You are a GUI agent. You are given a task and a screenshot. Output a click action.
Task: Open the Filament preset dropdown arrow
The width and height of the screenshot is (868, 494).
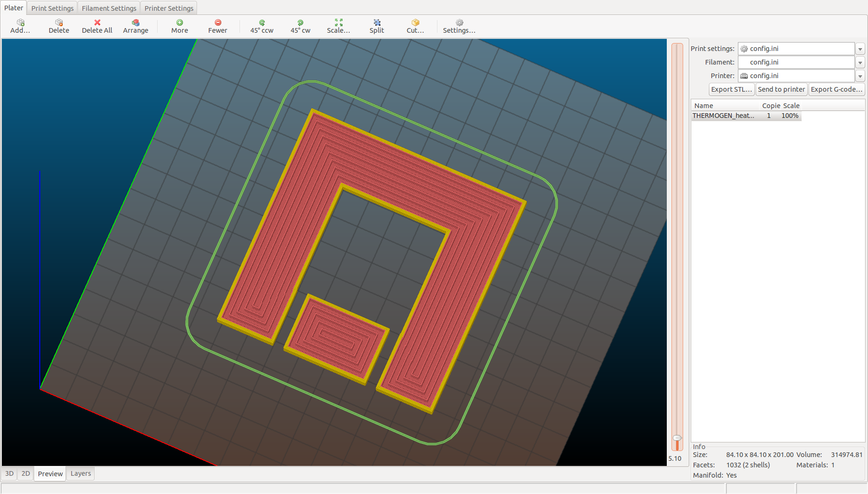point(860,62)
